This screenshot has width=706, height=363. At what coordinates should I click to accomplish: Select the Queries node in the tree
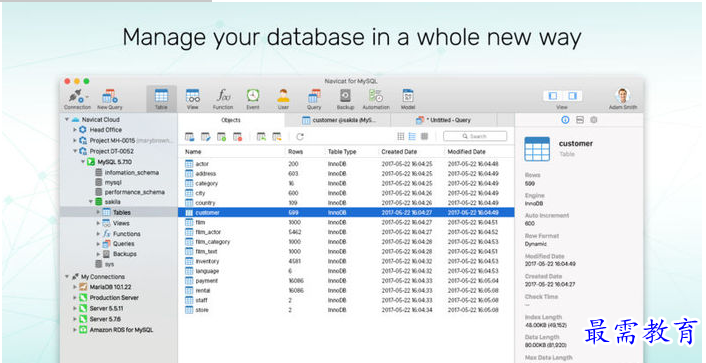click(x=123, y=244)
